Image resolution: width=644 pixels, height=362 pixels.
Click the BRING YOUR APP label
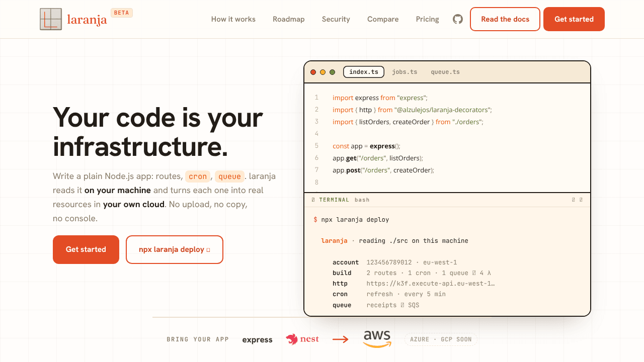(x=198, y=339)
